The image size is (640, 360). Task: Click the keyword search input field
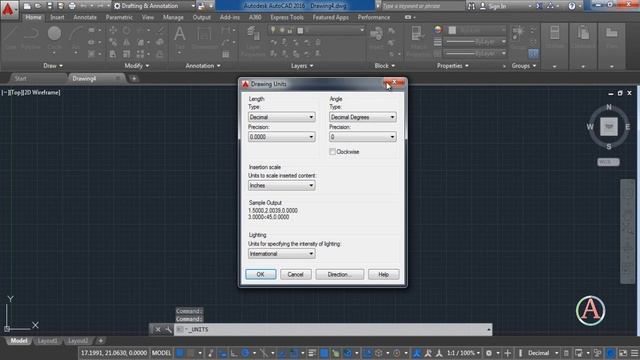pyautogui.click(x=422, y=6)
